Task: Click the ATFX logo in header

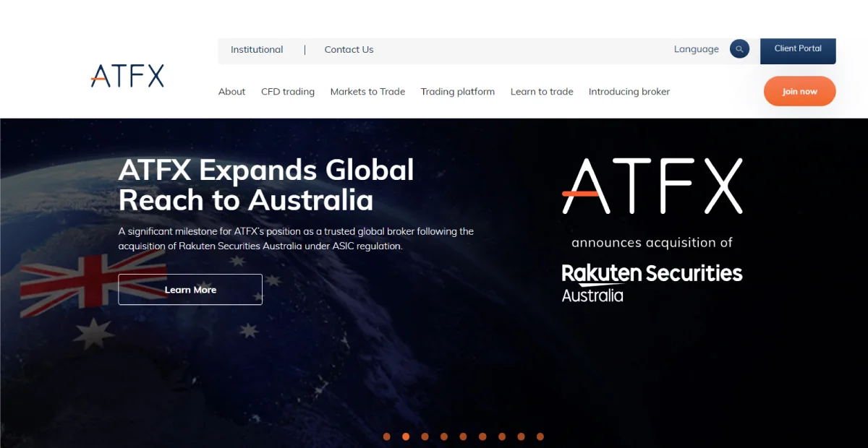Action: tap(127, 76)
